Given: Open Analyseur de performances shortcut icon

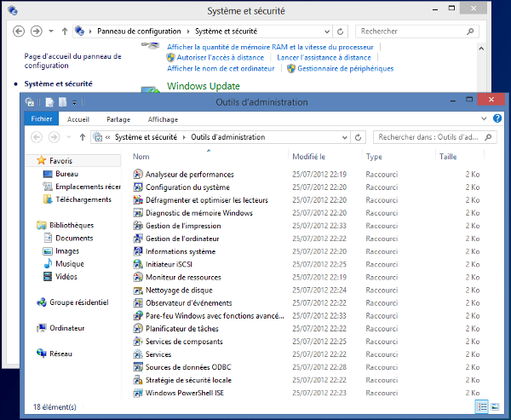Looking at the screenshot, I should 138,174.
